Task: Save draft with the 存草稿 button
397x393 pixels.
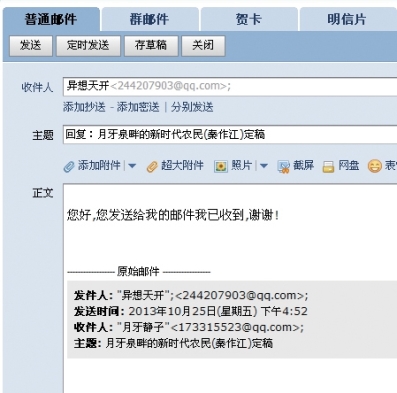Action: tap(151, 45)
